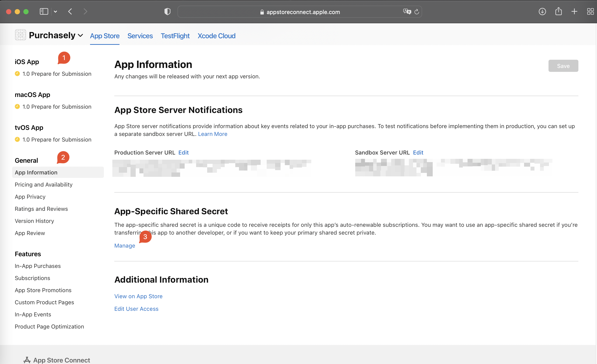The height and width of the screenshot is (364, 597).
Task: Open View on App Store link
Action: click(x=138, y=296)
